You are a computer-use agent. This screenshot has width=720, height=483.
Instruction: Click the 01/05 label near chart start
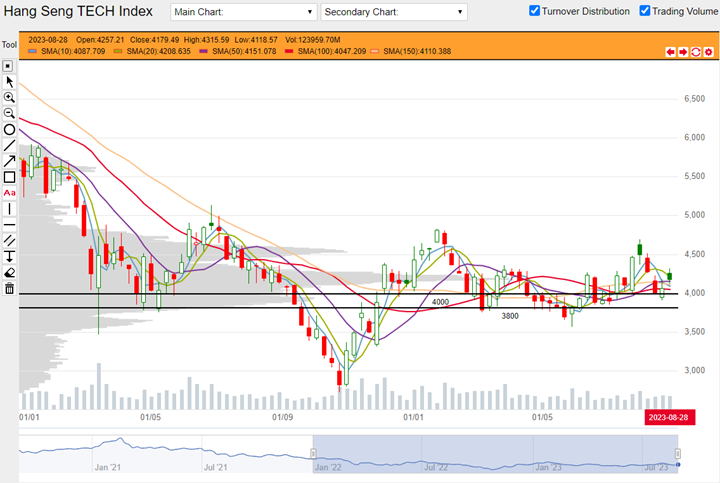[x=150, y=417]
